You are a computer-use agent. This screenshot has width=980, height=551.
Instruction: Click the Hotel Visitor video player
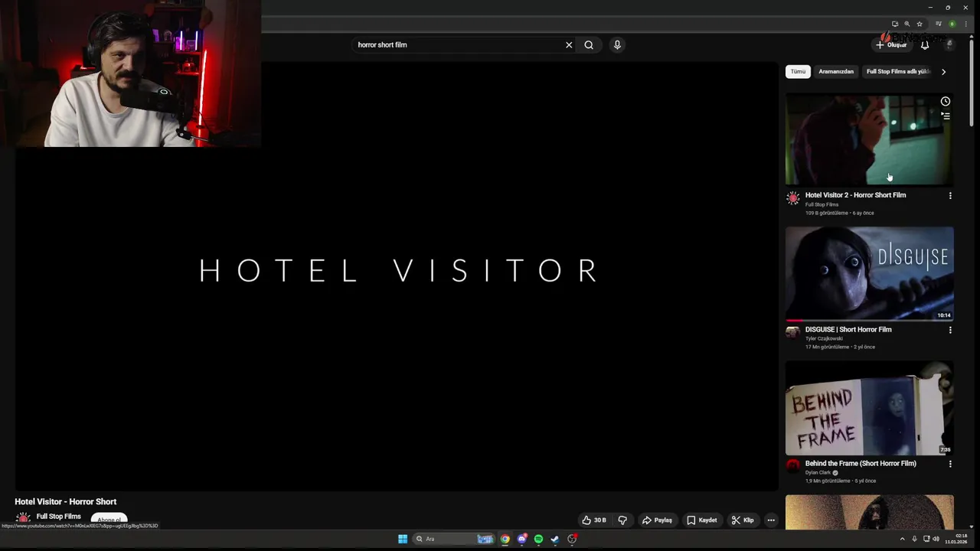(x=397, y=275)
